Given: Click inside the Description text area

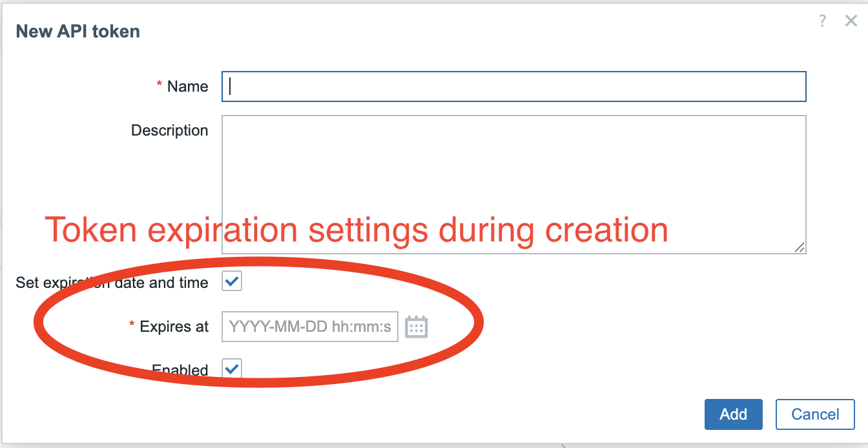Looking at the screenshot, I should point(514,185).
